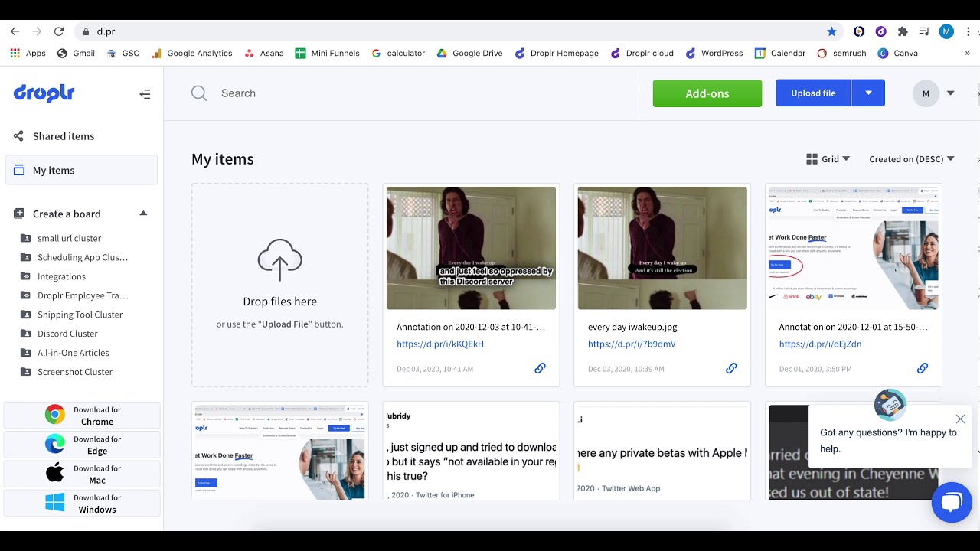The height and width of the screenshot is (551, 980).
Task: Copy link icon for every day iwakeup.jpg
Action: [731, 368]
